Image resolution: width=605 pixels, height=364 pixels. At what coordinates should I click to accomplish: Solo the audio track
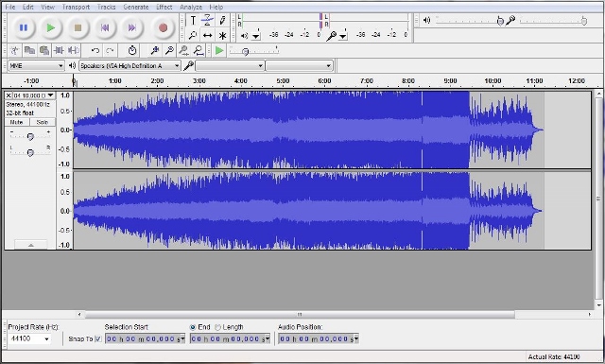(43, 122)
